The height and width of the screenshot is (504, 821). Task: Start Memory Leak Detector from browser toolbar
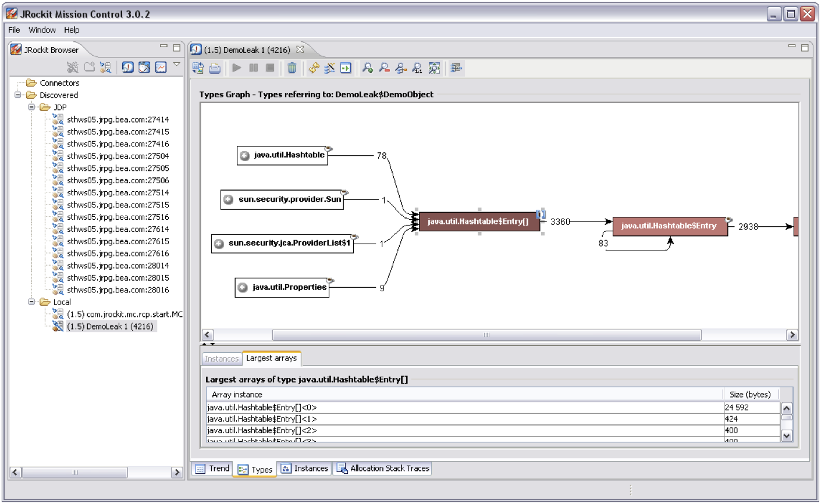point(128,67)
